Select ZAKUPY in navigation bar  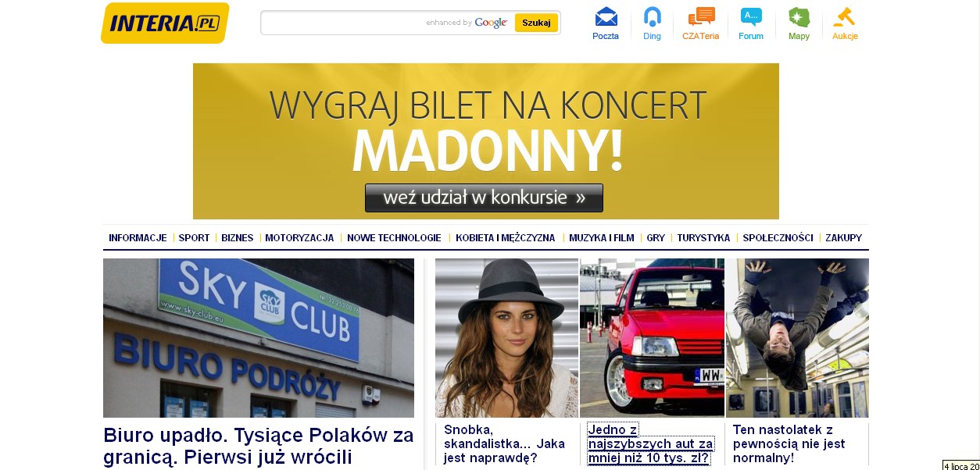coord(843,238)
